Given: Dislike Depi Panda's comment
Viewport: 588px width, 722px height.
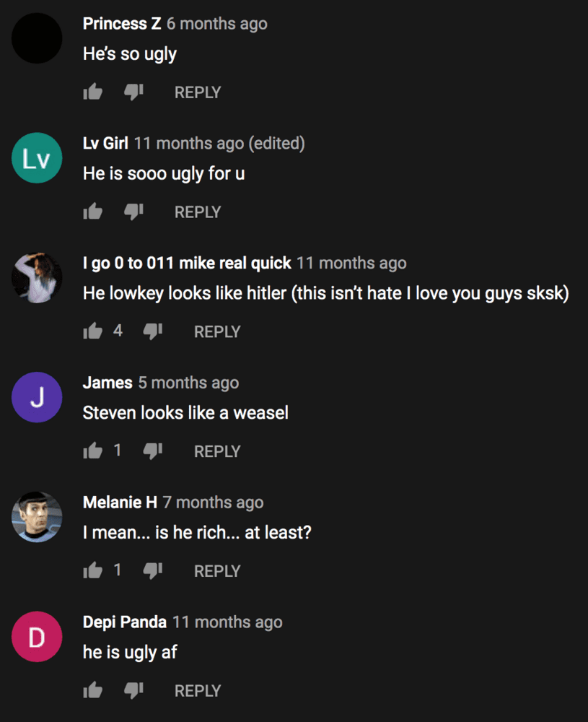Looking at the screenshot, I should [133, 690].
